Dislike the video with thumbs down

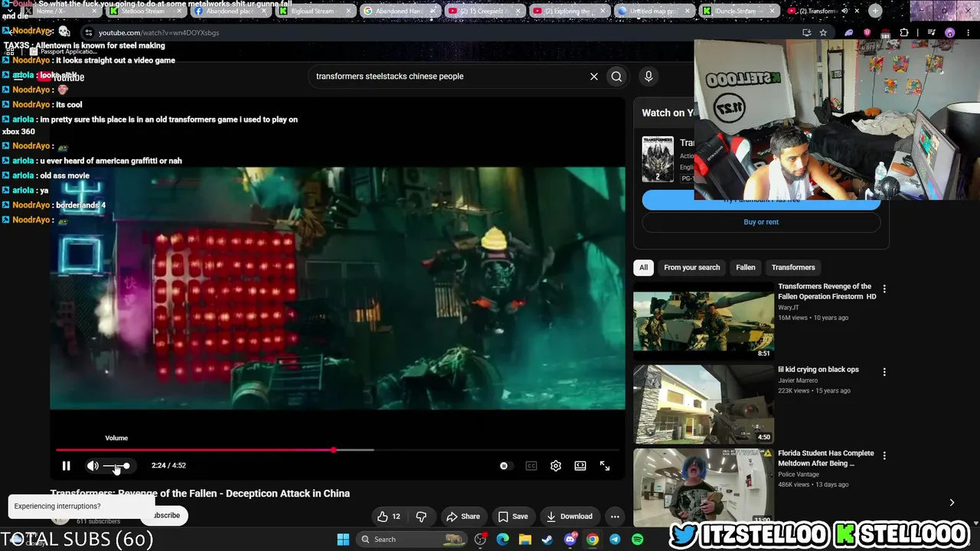click(x=421, y=517)
